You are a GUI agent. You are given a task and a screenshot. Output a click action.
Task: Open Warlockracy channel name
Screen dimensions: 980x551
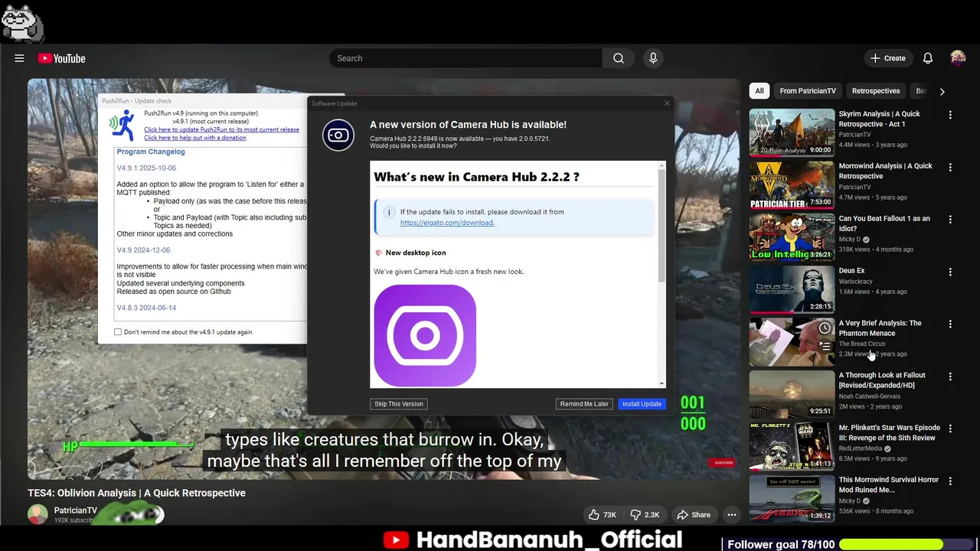pyautogui.click(x=855, y=281)
